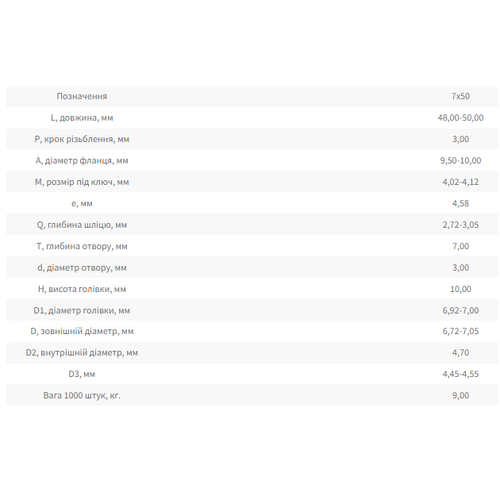Select the d, діаметр отвору label
Screen dimensions: 500x500
(x=82, y=268)
